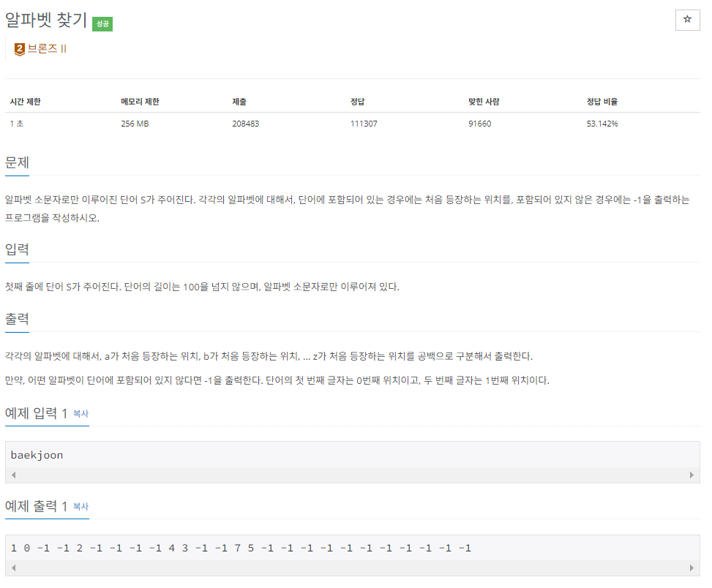Viewport: 712px width, 588px height.
Task: Click the 시간 제한 column header
Action: pos(26,102)
